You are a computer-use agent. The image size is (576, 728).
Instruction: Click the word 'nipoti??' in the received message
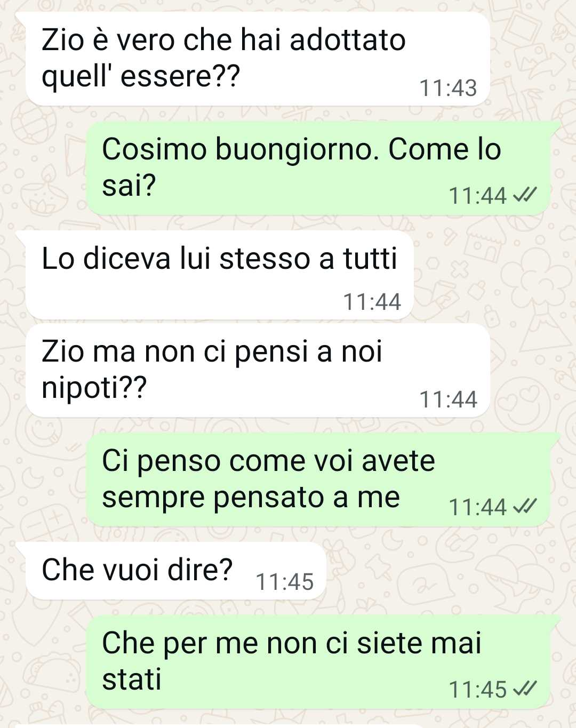pos(94,388)
